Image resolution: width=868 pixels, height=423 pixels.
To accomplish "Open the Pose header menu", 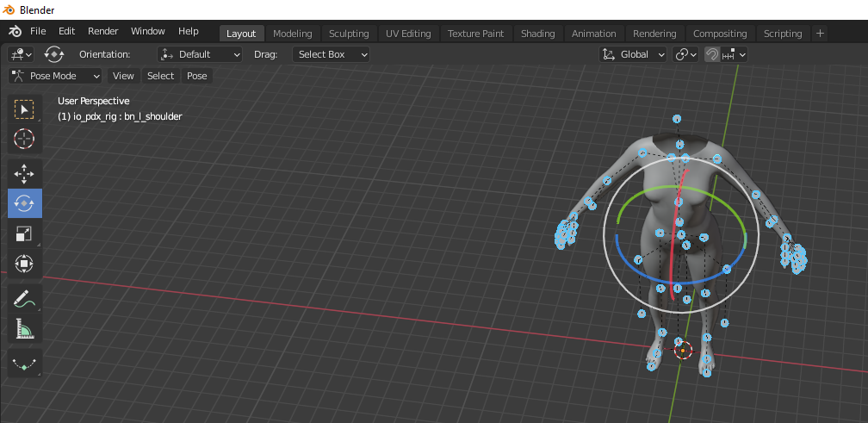I will (196, 76).
